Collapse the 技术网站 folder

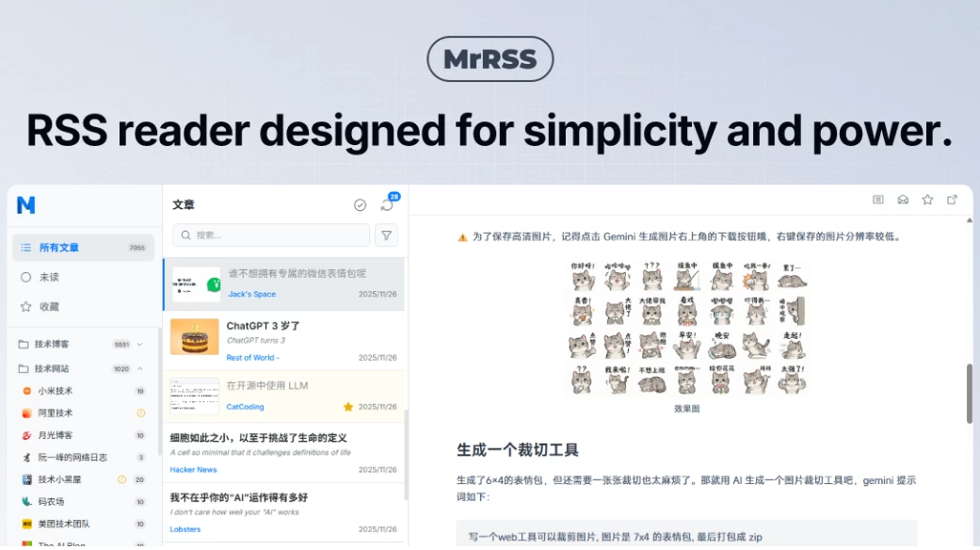point(139,368)
